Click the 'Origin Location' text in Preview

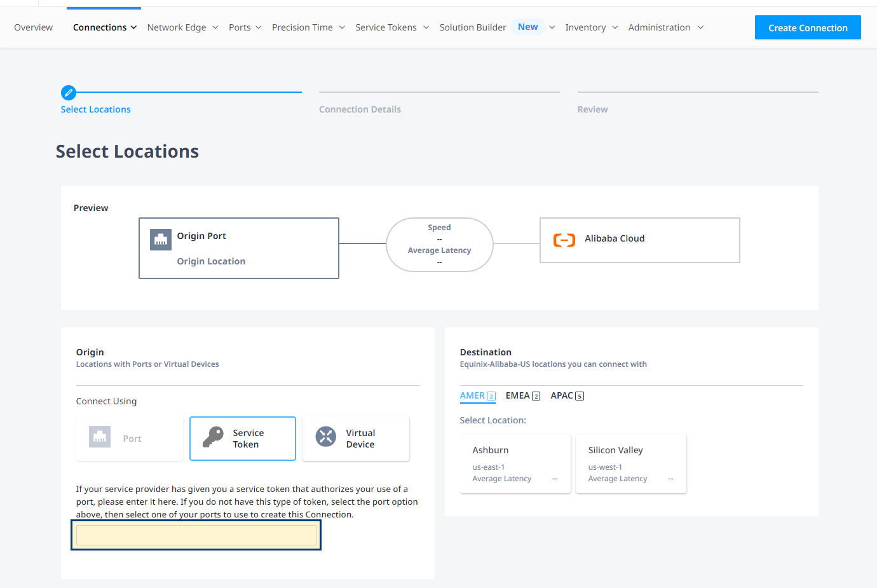pos(211,261)
